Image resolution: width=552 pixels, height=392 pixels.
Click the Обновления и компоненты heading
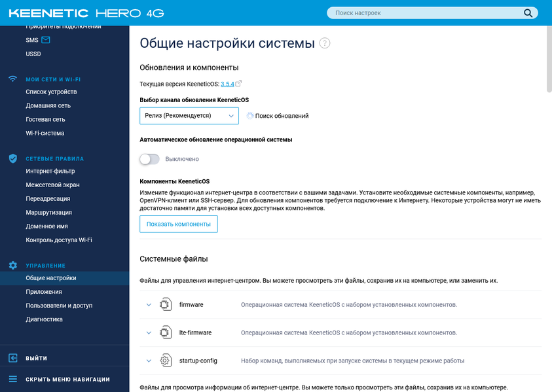[189, 67]
